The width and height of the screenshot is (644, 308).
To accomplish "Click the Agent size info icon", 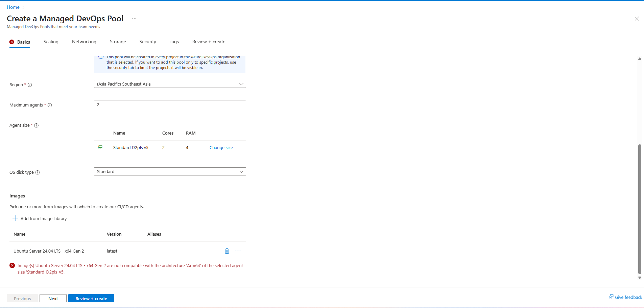I will pyautogui.click(x=37, y=125).
